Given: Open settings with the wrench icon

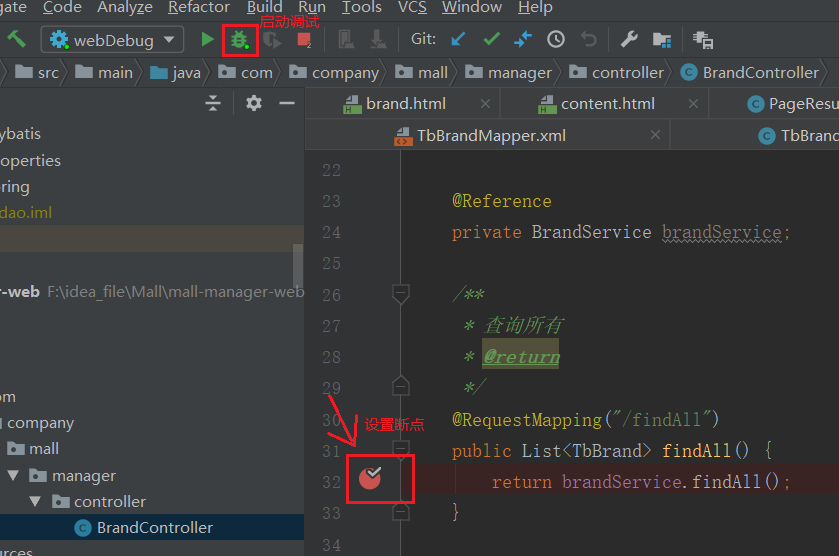Looking at the screenshot, I should click(629, 39).
